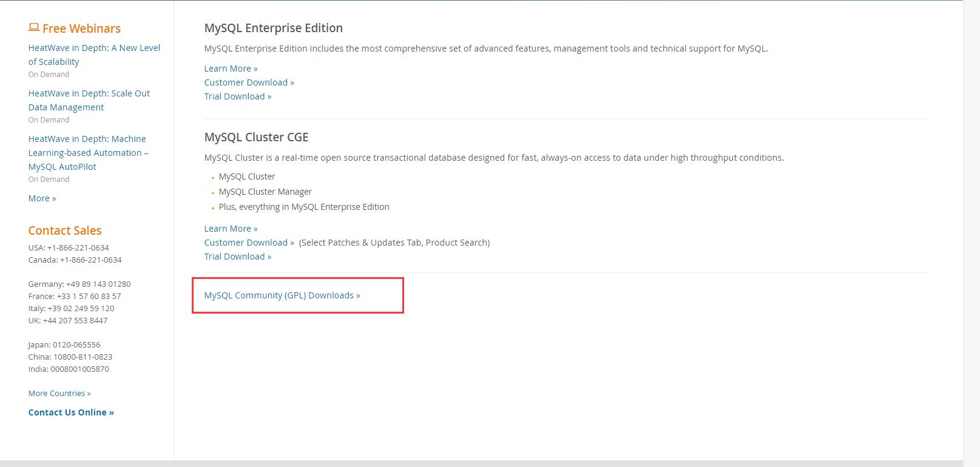Click the MySQL Cluster CGE heading
The width and height of the screenshot is (980, 467).
click(257, 137)
